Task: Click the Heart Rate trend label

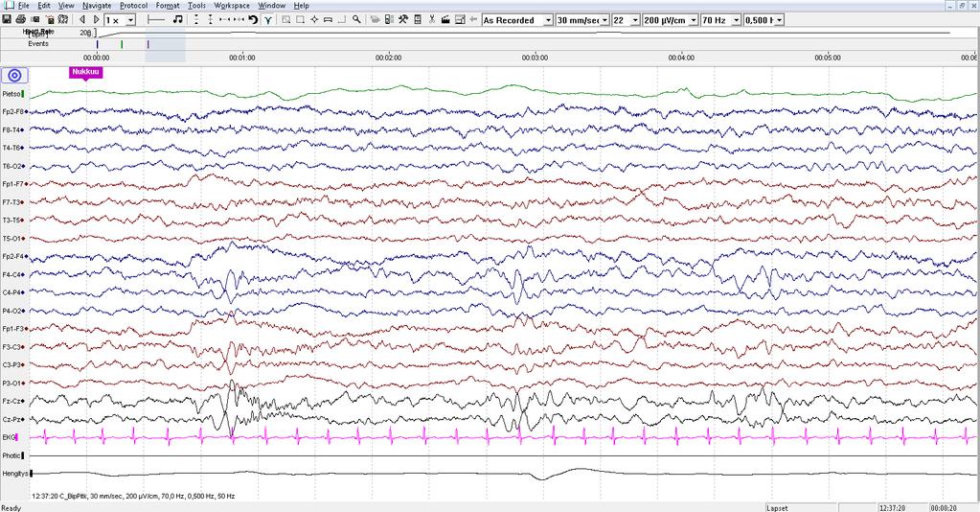Action: pos(38,32)
